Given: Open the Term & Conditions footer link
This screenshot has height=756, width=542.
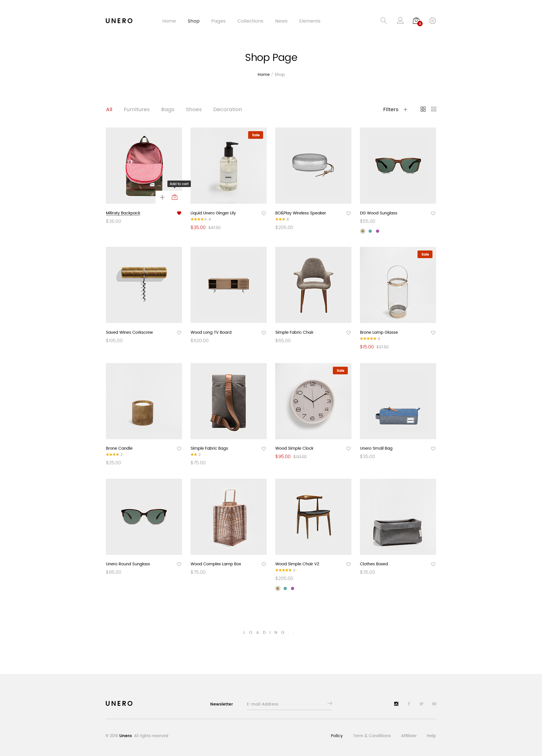Looking at the screenshot, I should pos(372,736).
